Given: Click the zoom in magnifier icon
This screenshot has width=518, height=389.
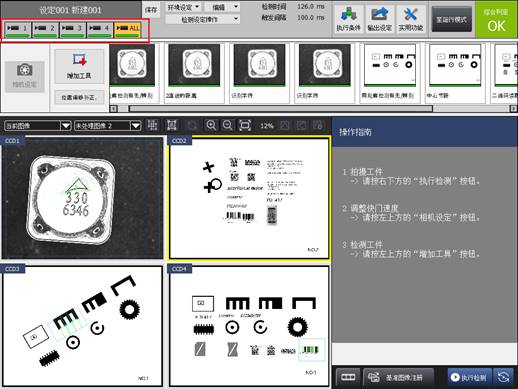Looking at the screenshot, I should click(x=211, y=125).
